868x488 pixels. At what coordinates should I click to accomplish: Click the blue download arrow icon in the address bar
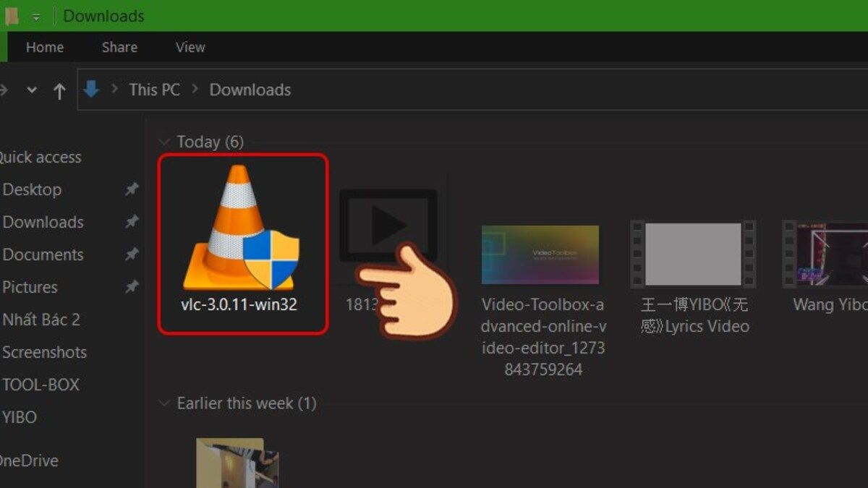(x=91, y=89)
